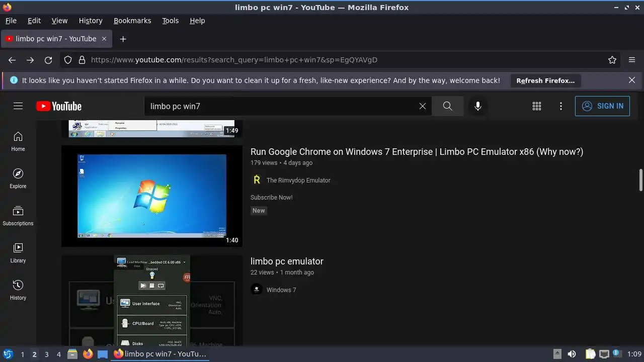
Task: Open the File menu
Action: pos(11,21)
